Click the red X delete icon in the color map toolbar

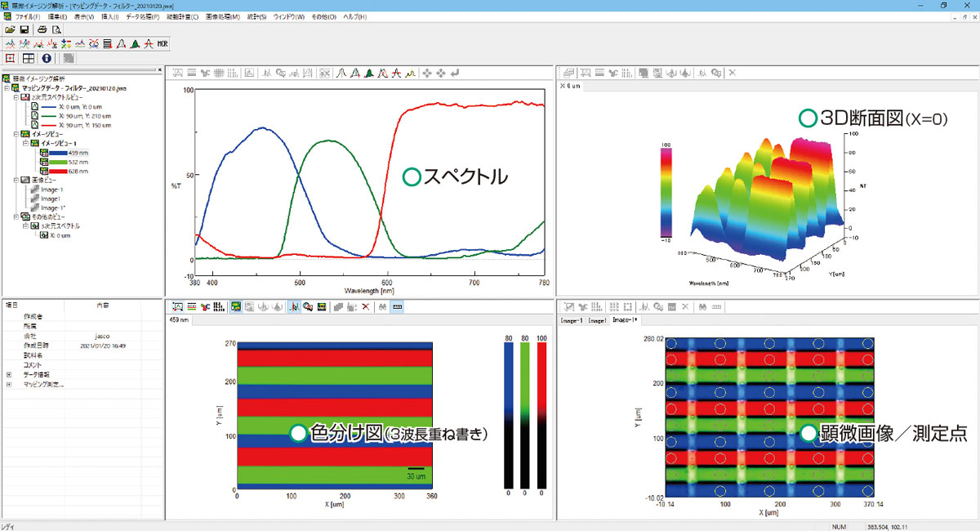coord(365,306)
